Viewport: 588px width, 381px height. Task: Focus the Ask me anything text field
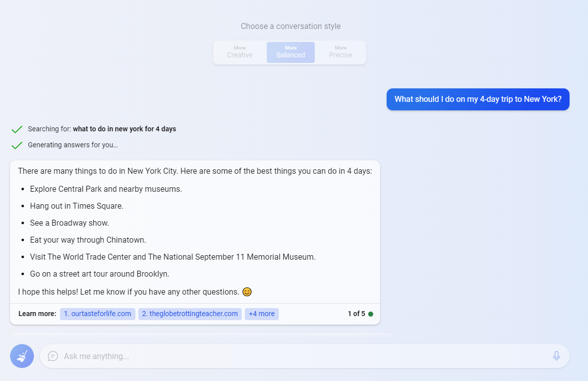[x=300, y=356]
